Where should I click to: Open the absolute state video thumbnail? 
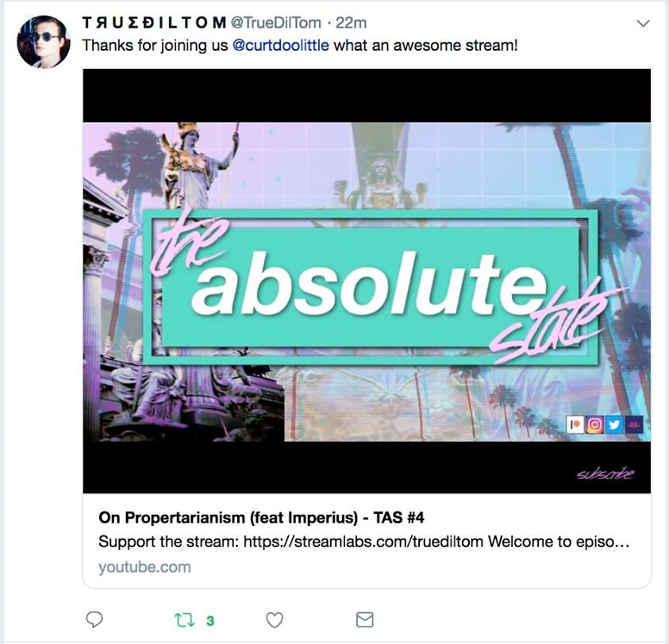pos(367,282)
